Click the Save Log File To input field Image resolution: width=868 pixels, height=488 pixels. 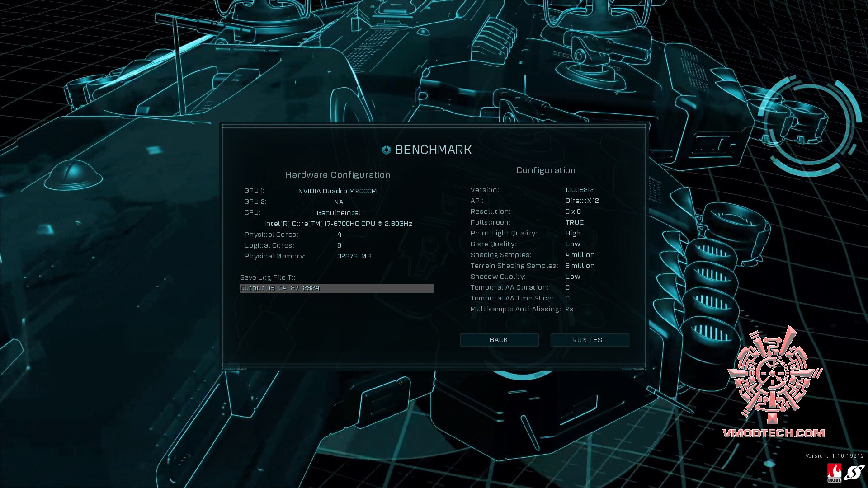pyautogui.click(x=336, y=288)
